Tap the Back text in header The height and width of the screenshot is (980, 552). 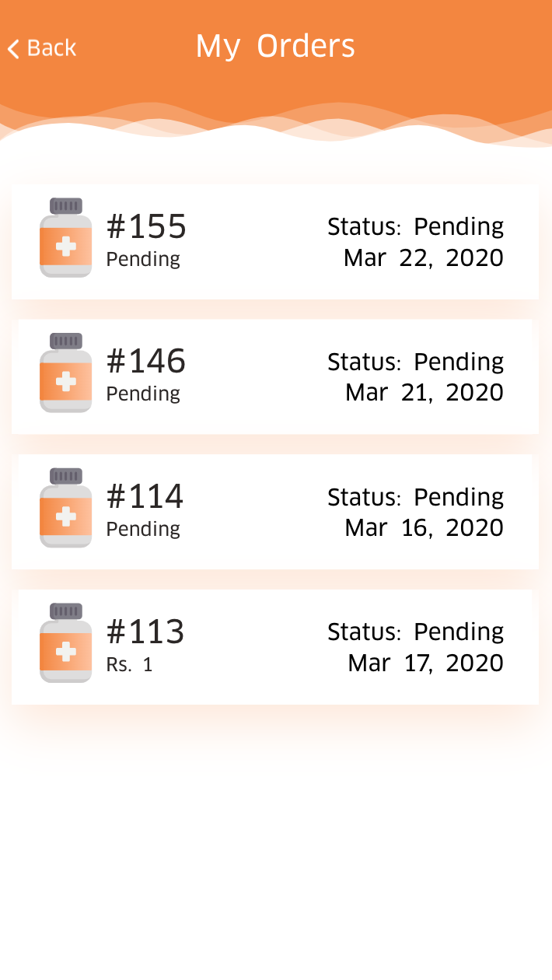coord(51,48)
